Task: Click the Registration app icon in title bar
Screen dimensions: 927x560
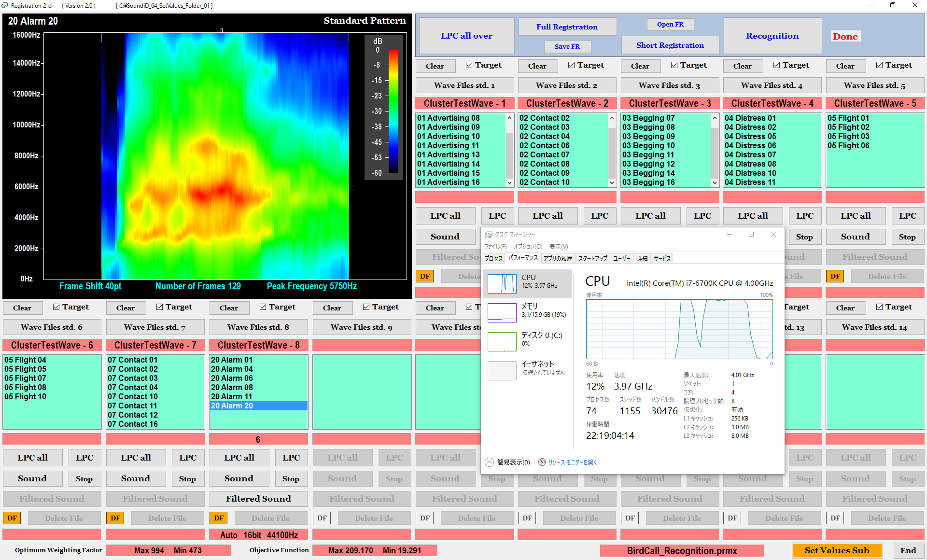Action: coord(5,5)
